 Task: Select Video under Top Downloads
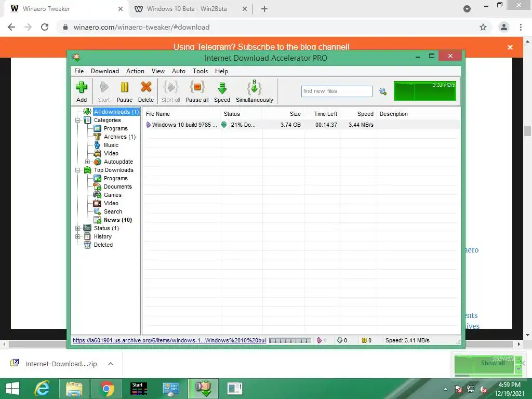point(111,203)
